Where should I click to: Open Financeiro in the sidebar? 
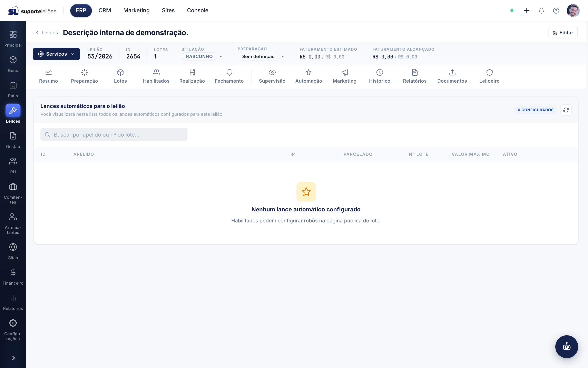click(13, 276)
